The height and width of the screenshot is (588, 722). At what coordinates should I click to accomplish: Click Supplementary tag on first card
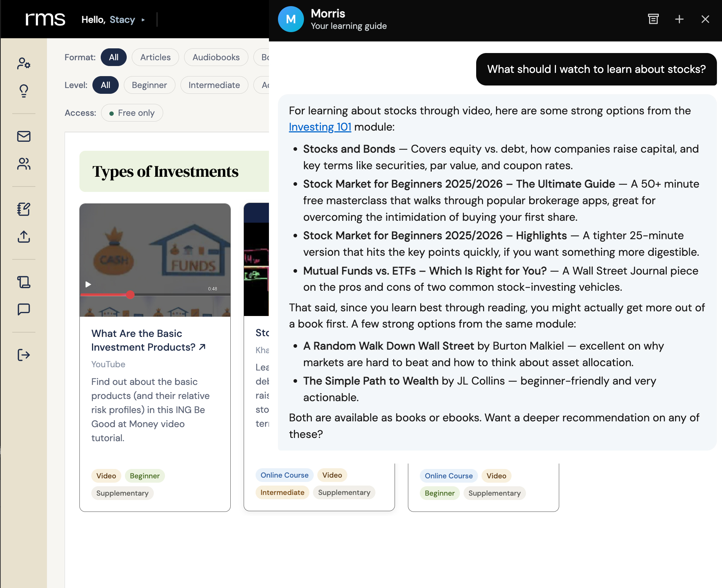pyautogui.click(x=122, y=493)
